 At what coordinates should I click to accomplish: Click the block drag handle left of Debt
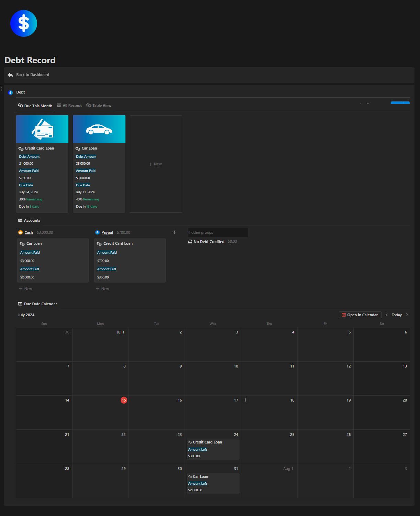pos(1,89)
